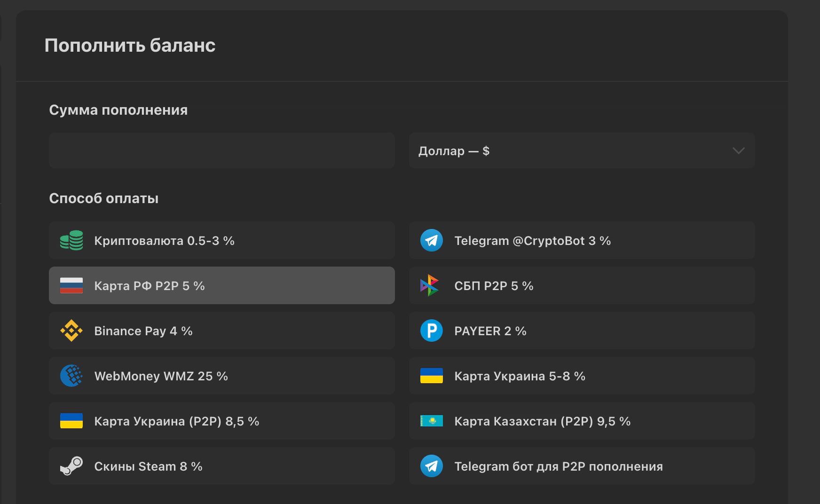Select Криптовалюта 0.5-3 % payment method
This screenshot has height=504, width=820.
(x=221, y=240)
